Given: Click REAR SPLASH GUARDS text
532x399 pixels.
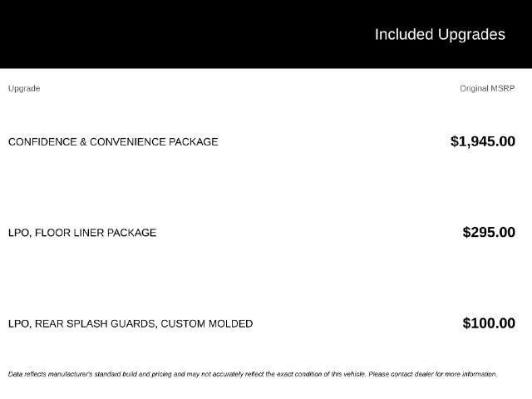Looking at the screenshot, I should (96, 323).
